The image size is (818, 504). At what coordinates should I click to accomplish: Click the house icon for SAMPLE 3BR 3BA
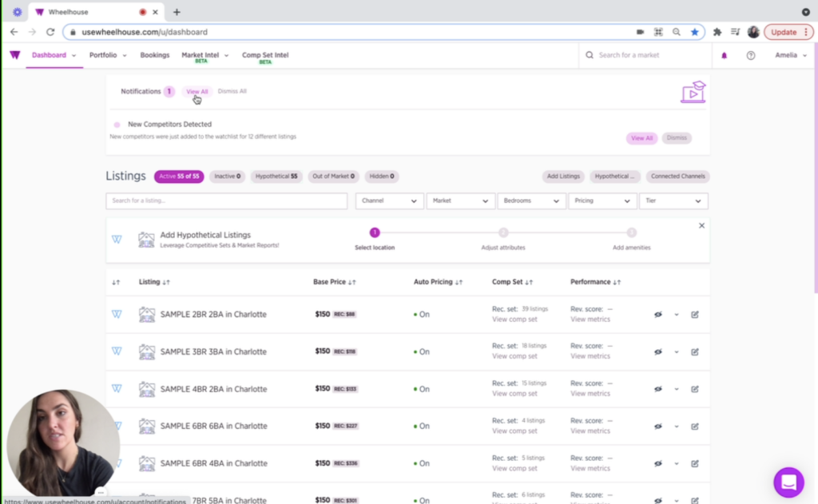[x=147, y=352]
